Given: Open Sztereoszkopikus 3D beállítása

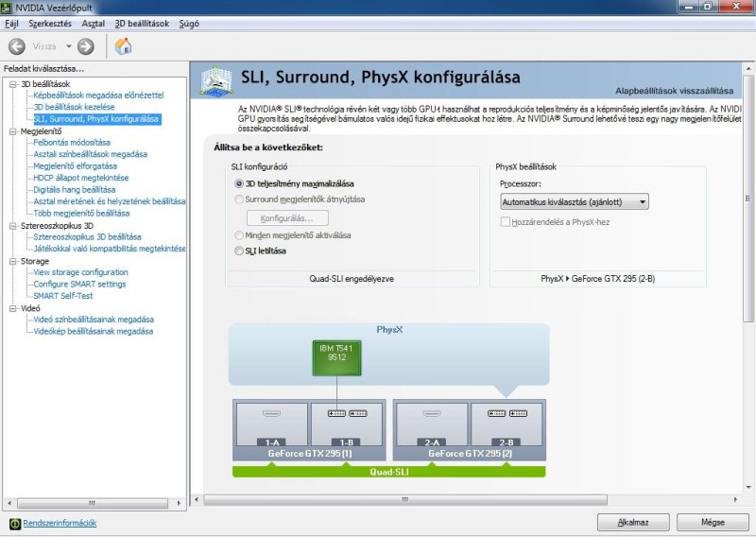Looking at the screenshot, I should (87, 237).
